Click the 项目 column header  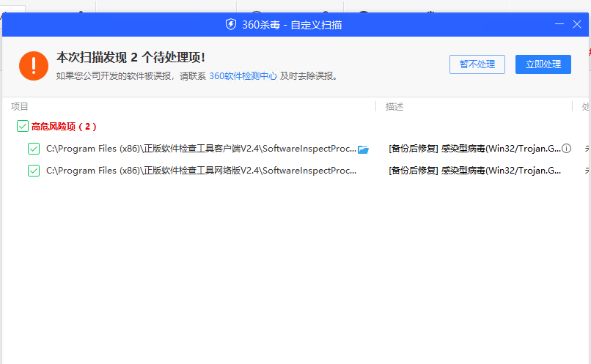20,106
